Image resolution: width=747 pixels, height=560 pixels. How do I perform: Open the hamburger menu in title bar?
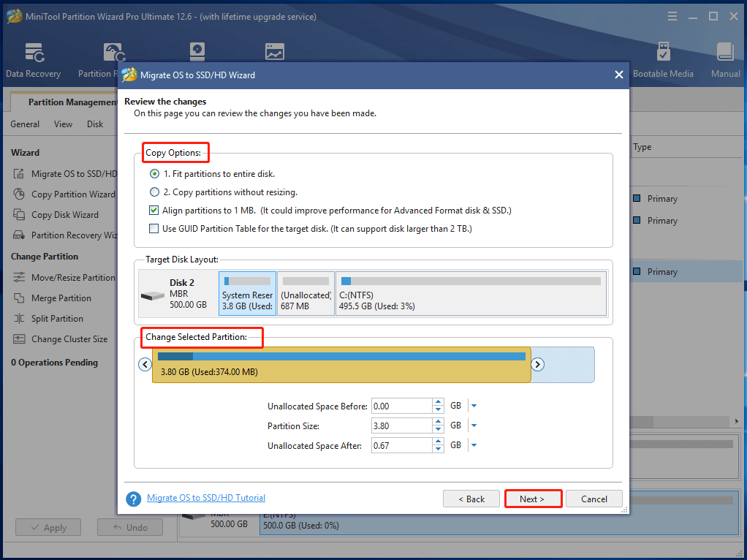[672, 15]
